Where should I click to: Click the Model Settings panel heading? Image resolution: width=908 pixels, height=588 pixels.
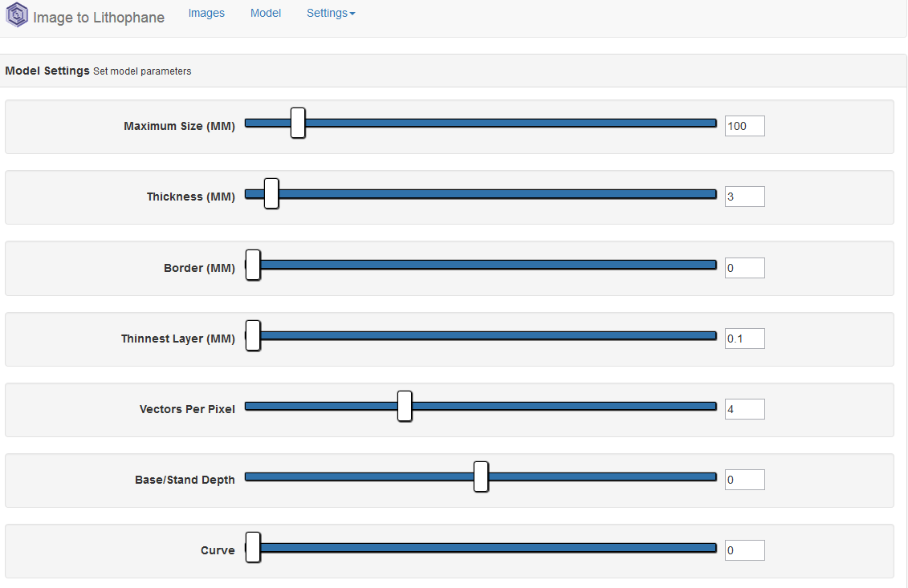[x=47, y=71]
